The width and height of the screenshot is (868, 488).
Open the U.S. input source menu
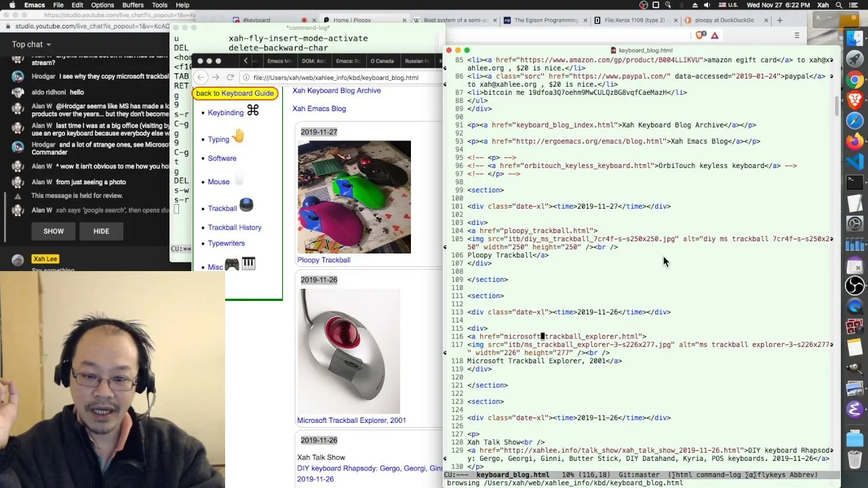[x=728, y=5]
